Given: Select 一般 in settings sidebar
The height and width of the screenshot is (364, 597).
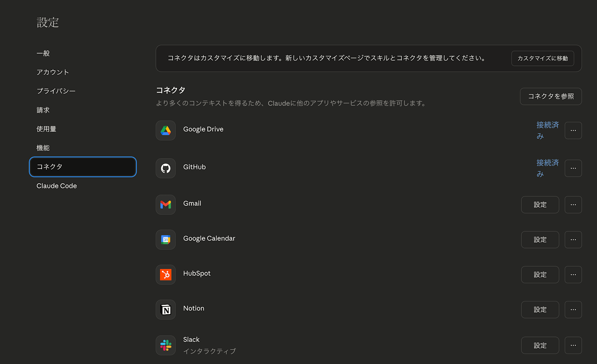Looking at the screenshot, I should (43, 53).
